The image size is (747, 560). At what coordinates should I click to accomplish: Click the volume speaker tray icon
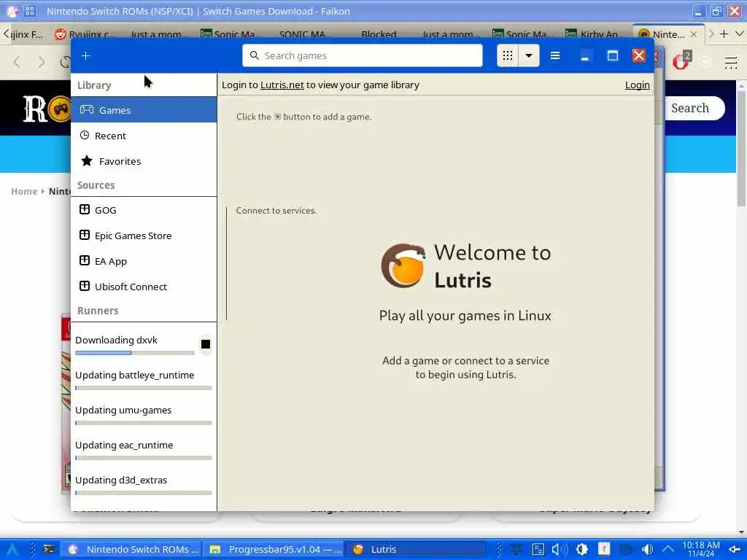tap(558, 550)
